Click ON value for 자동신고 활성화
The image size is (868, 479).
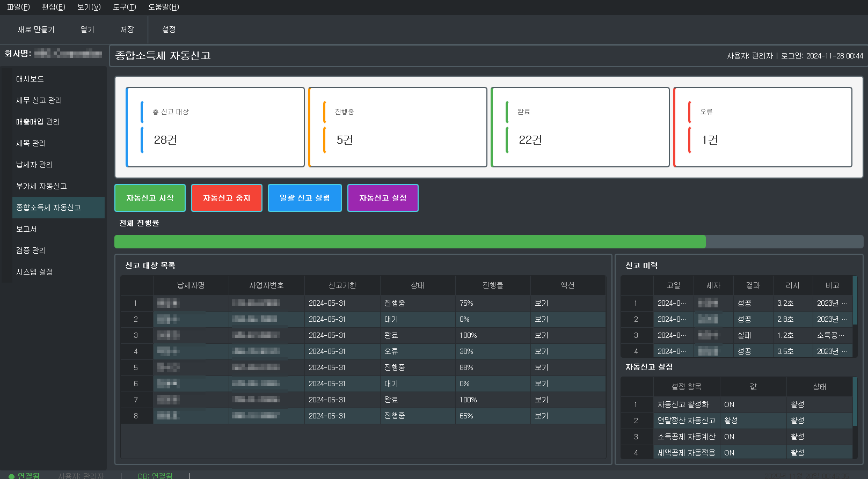click(729, 404)
